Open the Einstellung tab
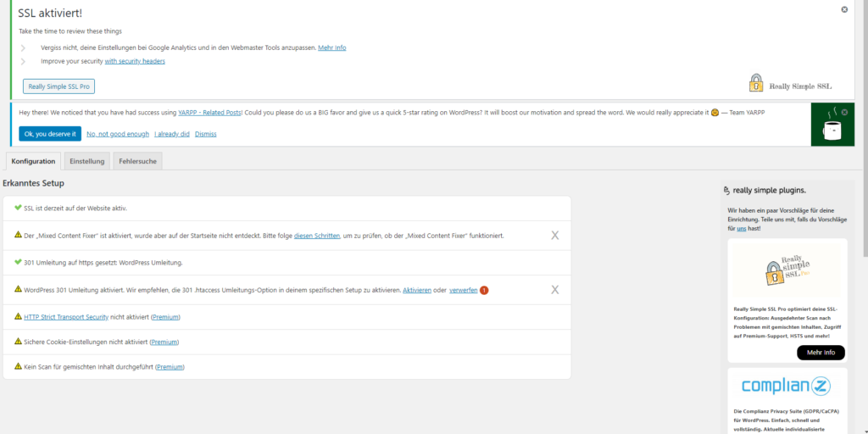Viewport: 868px width, 434px height. point(87,161)
